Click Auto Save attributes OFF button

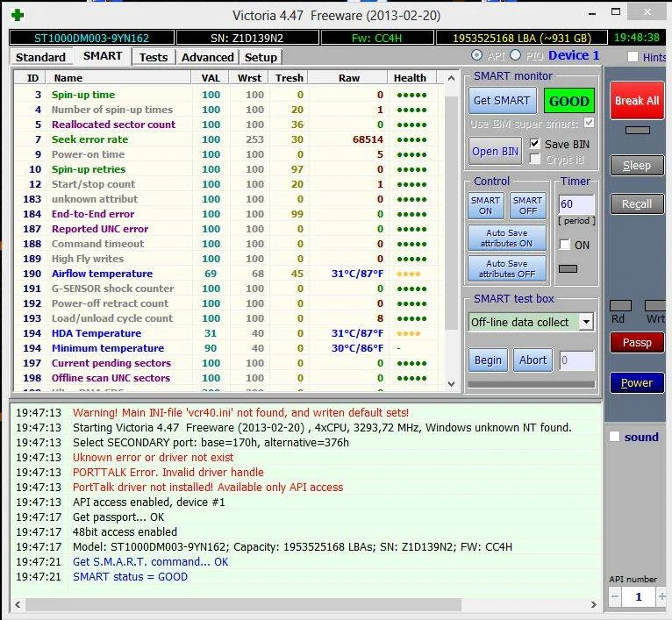click(506, 268)
